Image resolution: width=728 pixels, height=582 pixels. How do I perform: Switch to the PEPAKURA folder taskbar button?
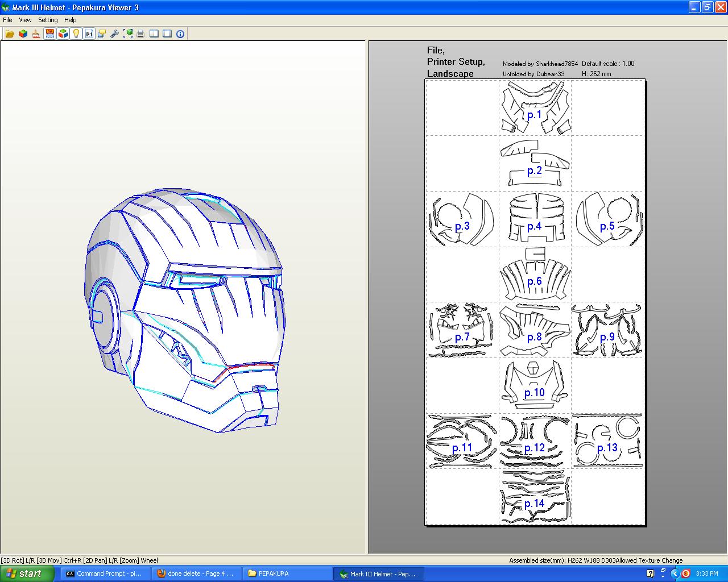click(x=288, y=573)
